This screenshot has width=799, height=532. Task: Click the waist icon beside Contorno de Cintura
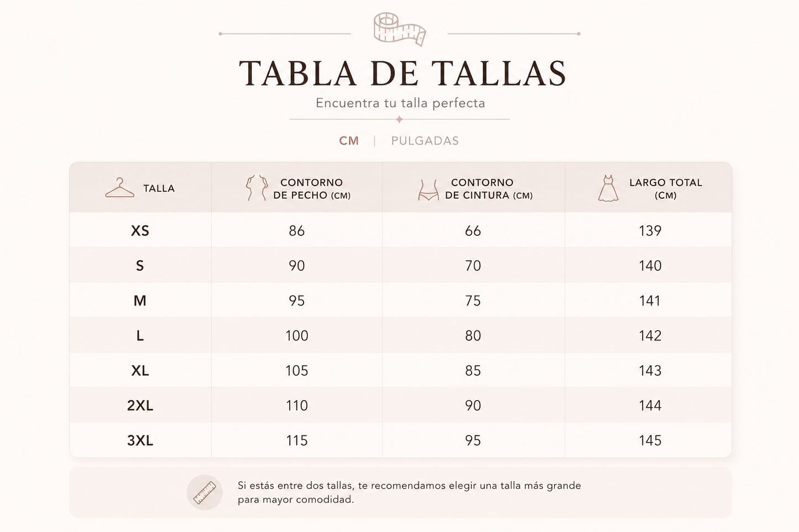428,189
